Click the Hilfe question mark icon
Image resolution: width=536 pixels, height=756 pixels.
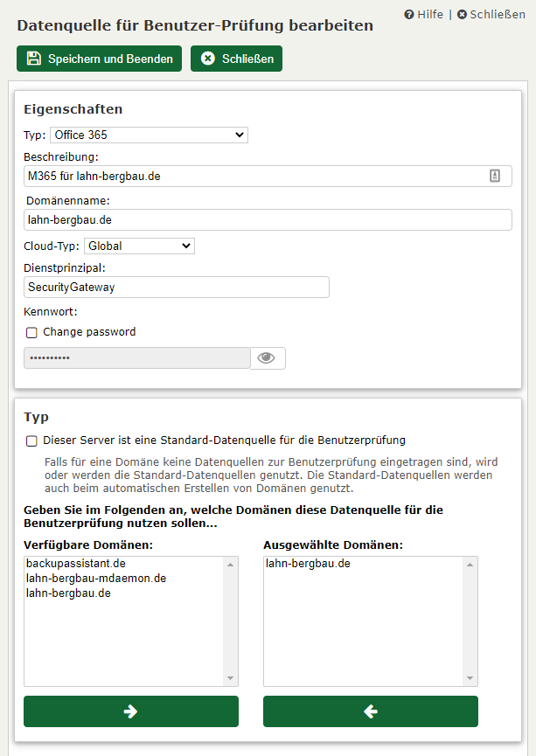409,15
